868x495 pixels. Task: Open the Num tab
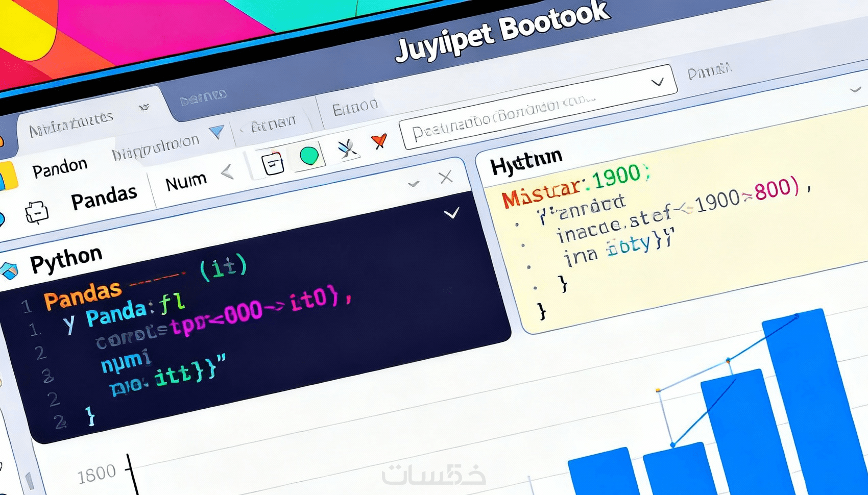point(186,181)
